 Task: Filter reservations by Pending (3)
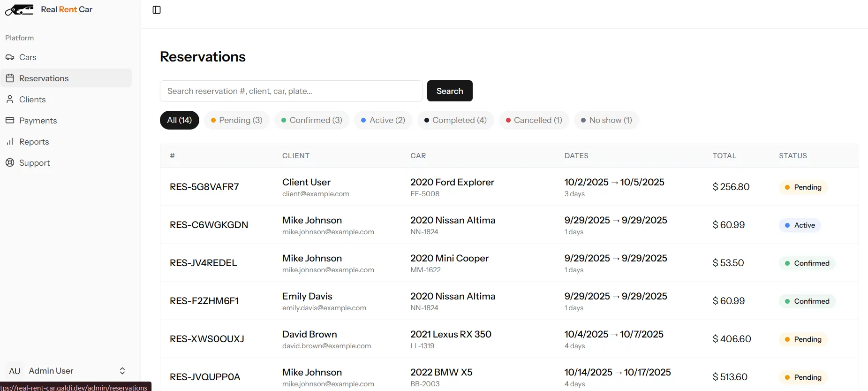237,120
